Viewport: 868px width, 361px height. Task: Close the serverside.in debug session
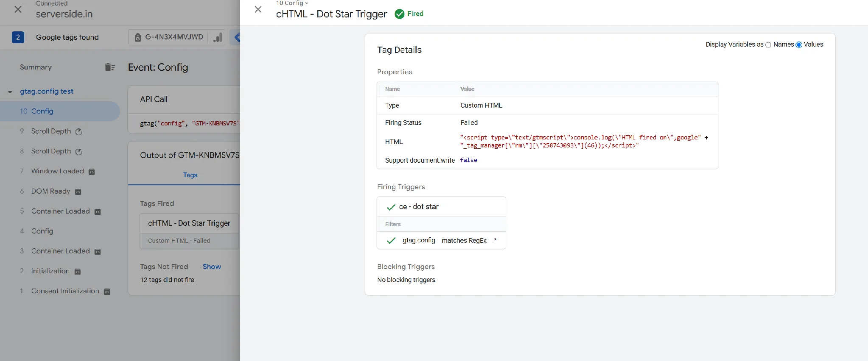click(x=18, y=9)
